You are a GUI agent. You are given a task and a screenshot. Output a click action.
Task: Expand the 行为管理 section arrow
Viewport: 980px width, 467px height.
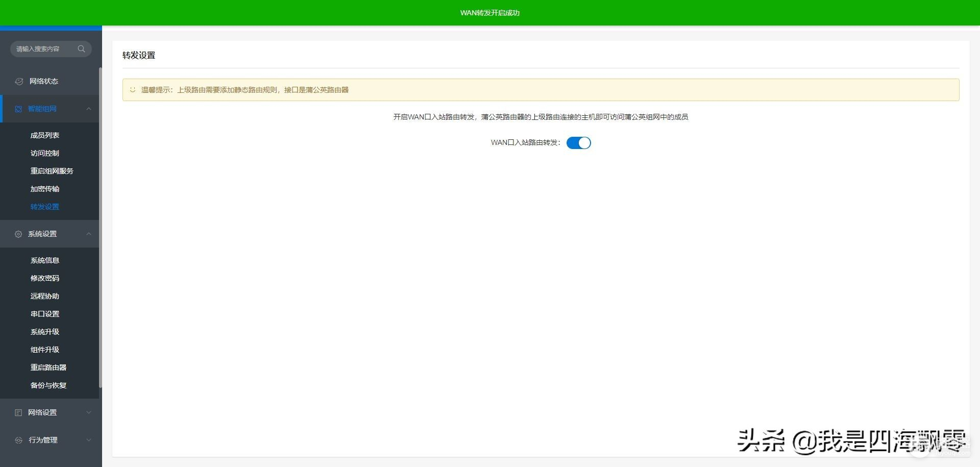tap(89, 440)
